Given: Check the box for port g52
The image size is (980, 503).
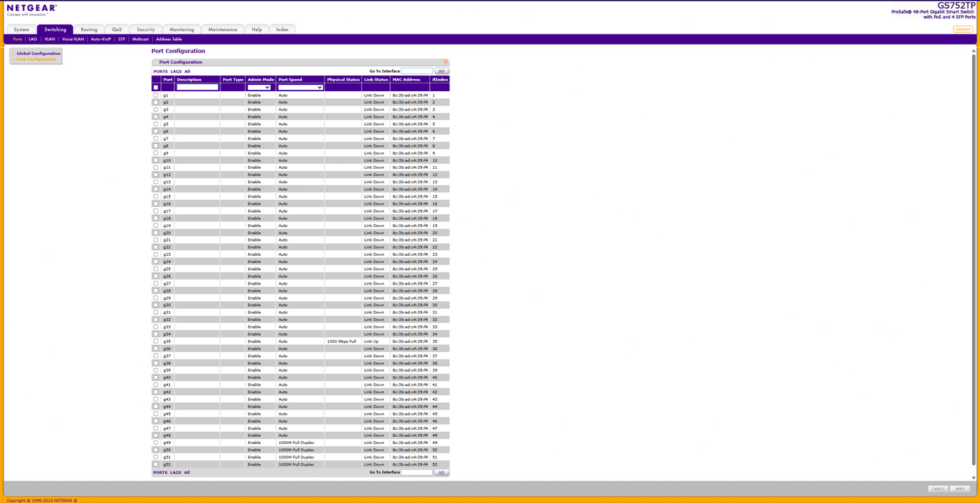Looking at the screenshot, I should point(156,464).
